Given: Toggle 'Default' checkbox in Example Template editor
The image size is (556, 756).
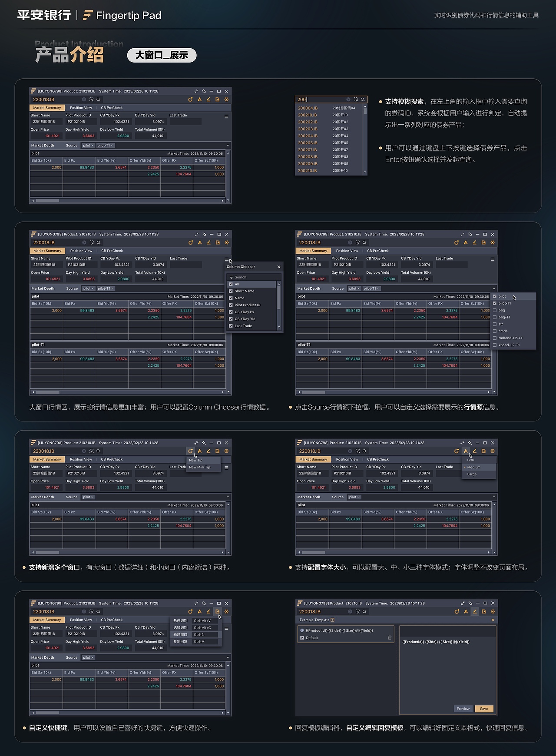Looking at the screenshot, I should [x=302, y=638].
